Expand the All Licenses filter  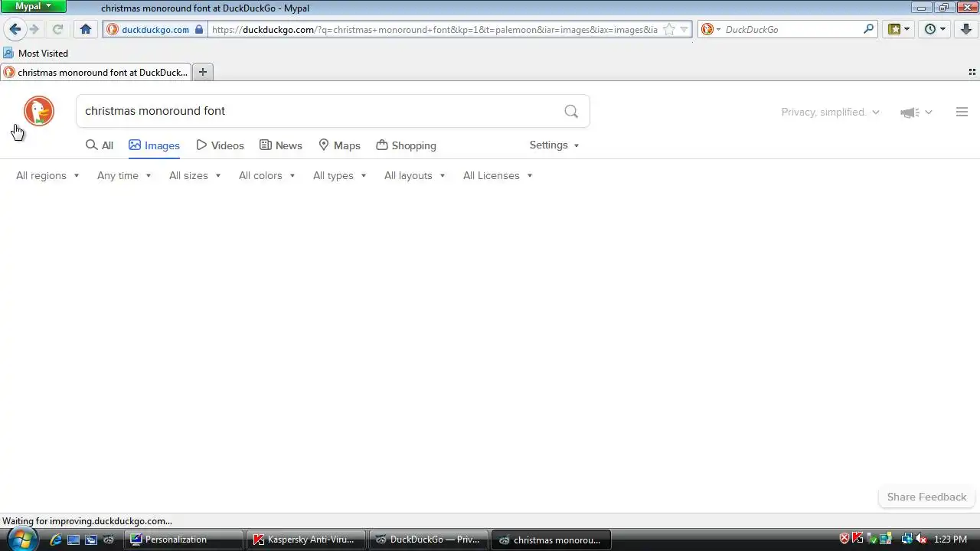498,175
